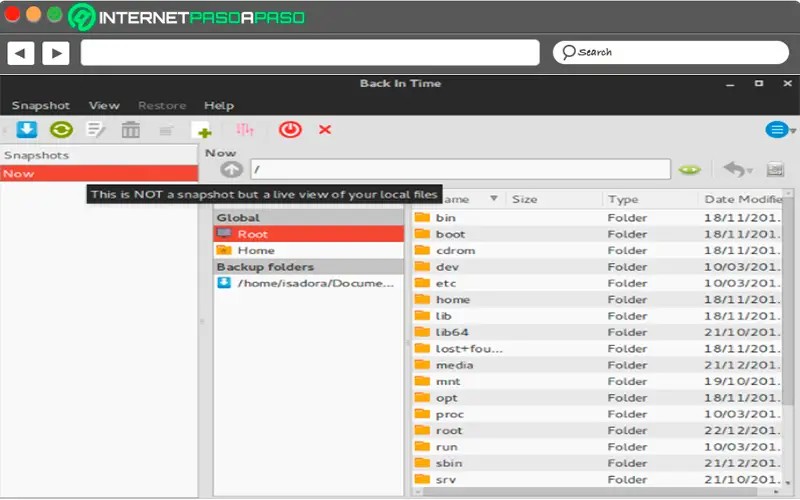Screen dimensions: 800x500
Task: Click the folder icon of bin
Action: coord(422,217)
